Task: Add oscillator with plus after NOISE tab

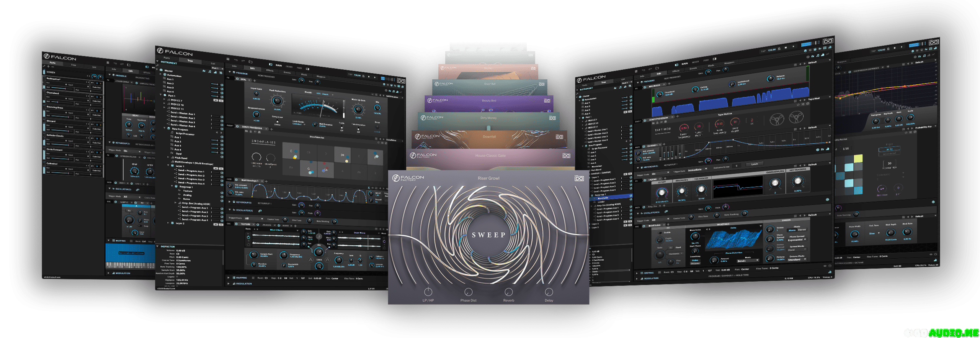Action: (x=295, y=226)
